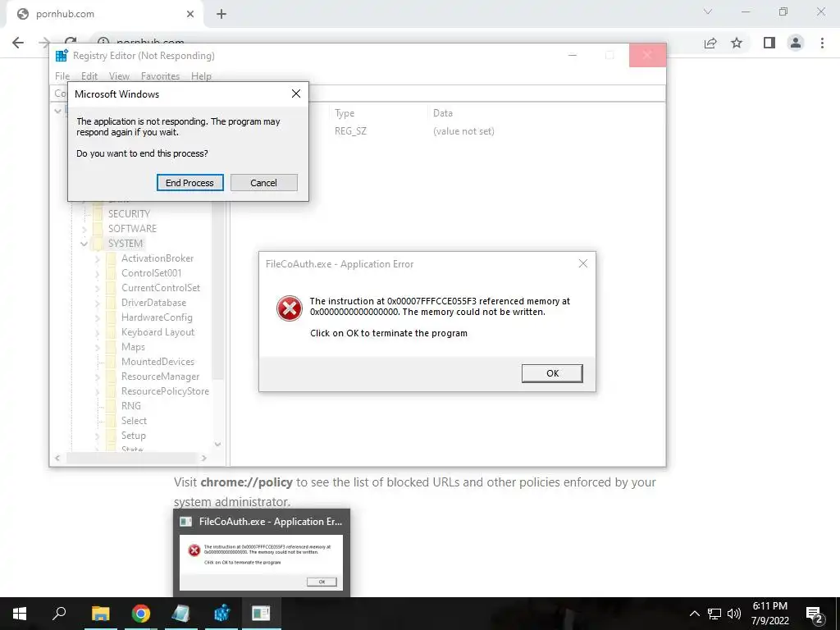
Task: Switch to Chrome via taskbar icon
Action: (141, 614)
